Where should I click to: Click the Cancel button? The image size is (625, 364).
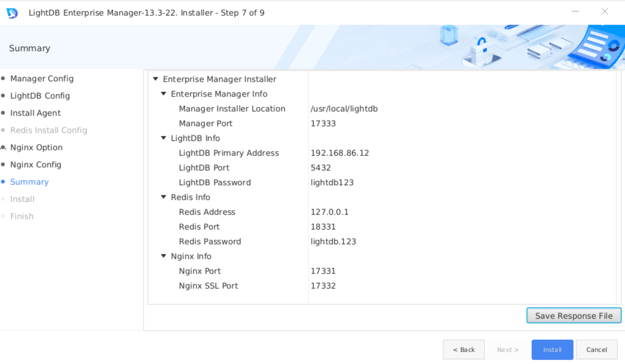pyautogui.click(x=597, y=350)
